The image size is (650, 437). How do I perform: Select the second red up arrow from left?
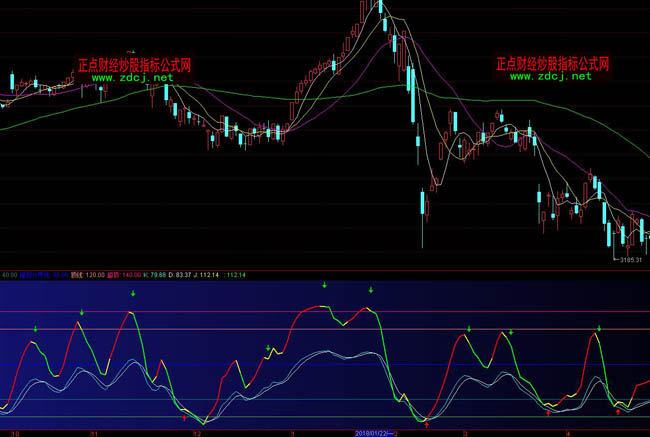tap(427, 424)
